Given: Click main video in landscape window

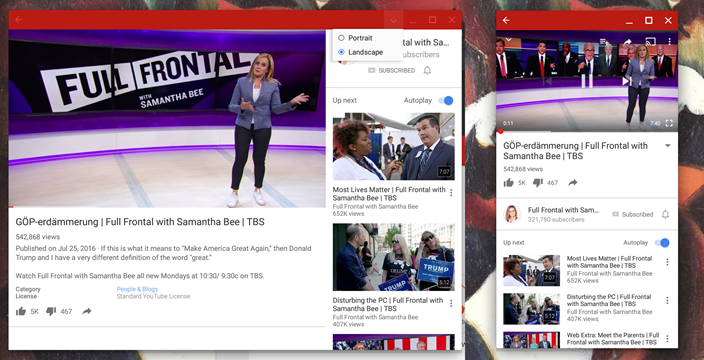Looking at the screenshot, I should coord(167,119).
